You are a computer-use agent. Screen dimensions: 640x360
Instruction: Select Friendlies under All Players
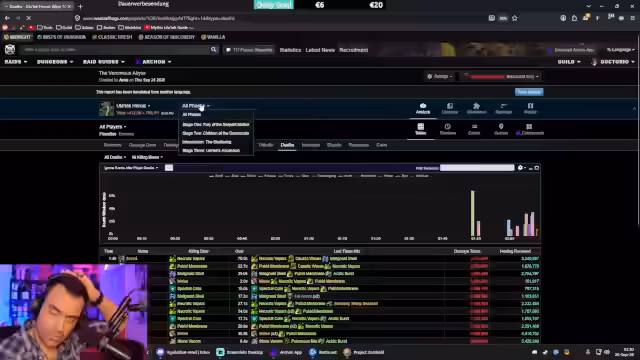click(x=108, y=134)
